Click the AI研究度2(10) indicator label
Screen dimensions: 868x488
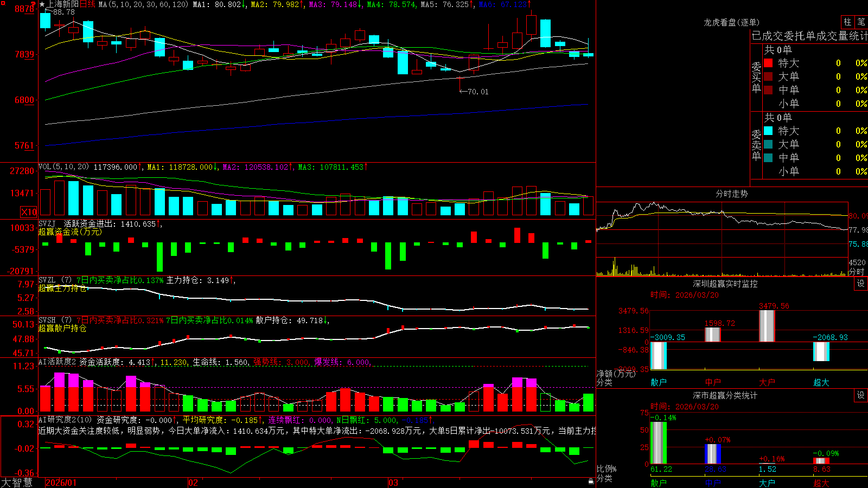[65, 420]
